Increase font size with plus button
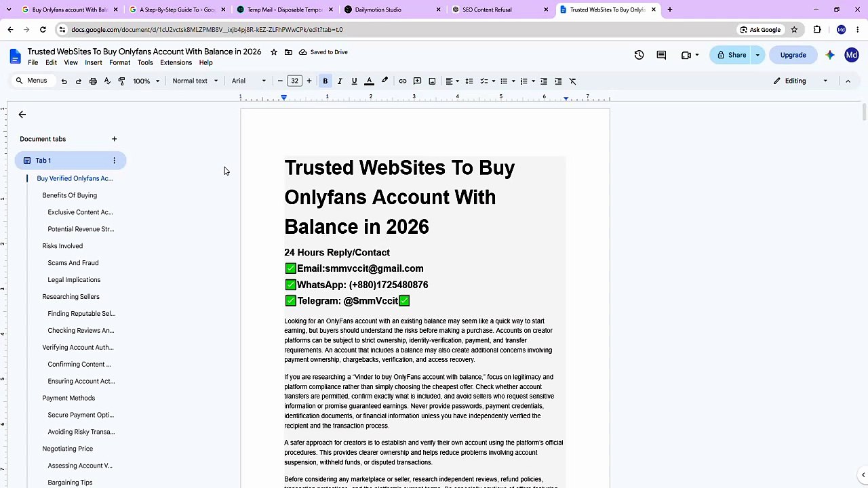 pos(309,81)
